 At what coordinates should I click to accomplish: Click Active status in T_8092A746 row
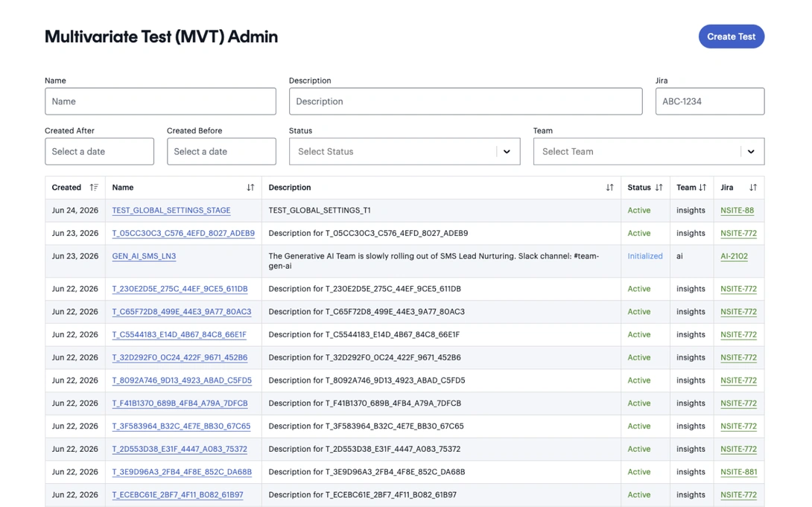click(x=639, y=380)
